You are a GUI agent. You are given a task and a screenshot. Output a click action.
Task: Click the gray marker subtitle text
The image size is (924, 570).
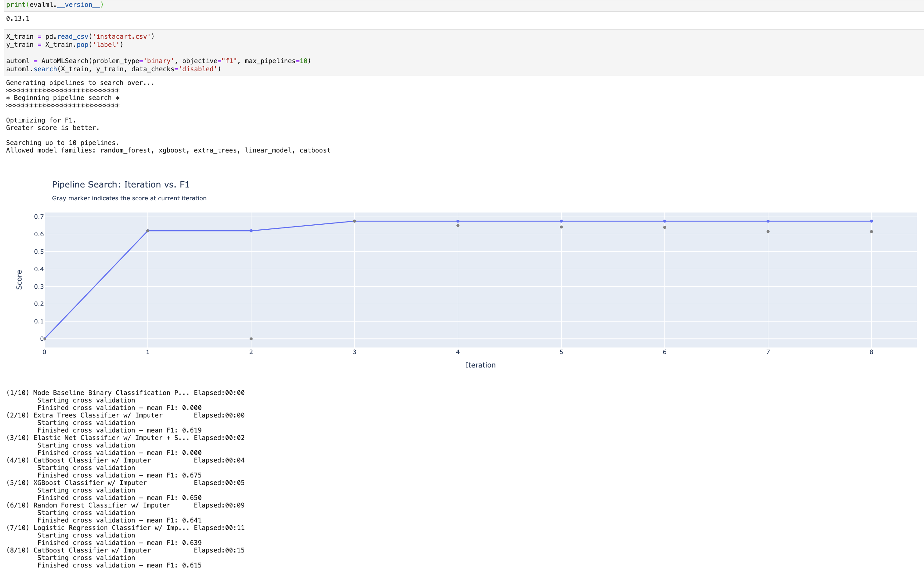(129, 198)
